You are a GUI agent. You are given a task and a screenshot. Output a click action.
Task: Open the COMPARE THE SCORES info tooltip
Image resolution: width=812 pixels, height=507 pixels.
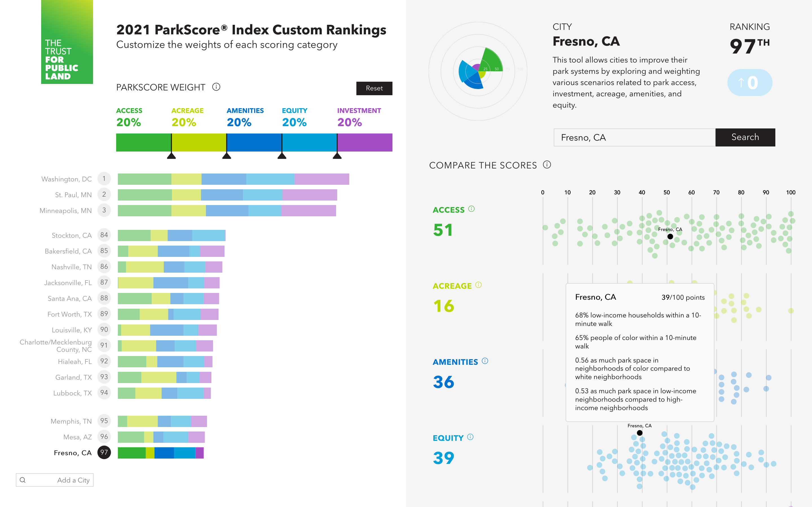point(547,165)
